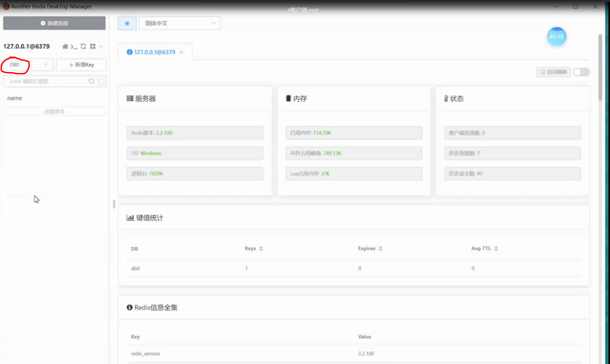
Task: Click the 内存 memory header icon
Action: (x=288, y=99)
